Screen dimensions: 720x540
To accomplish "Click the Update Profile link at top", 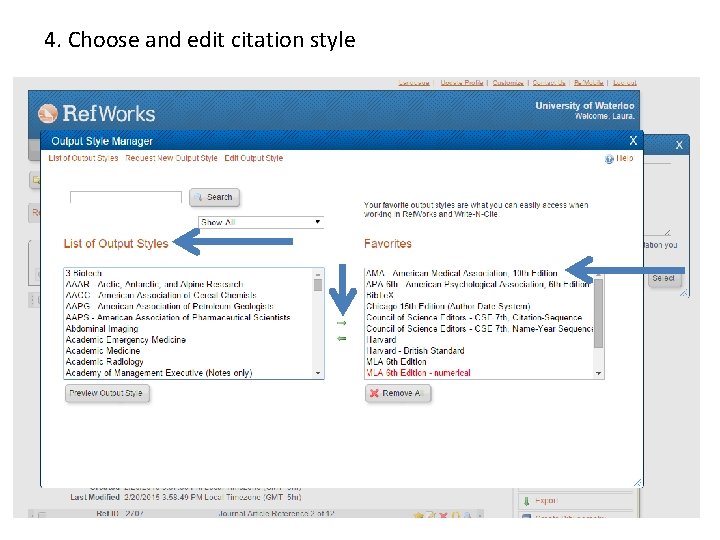I will point(462,83).
